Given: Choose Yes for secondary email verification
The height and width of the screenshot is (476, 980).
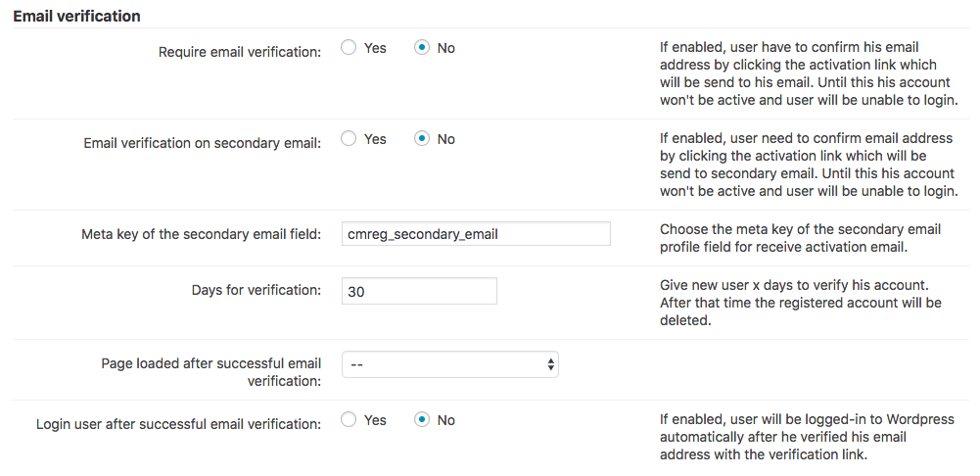Looking at the screenshot, I should click(349, 139).
